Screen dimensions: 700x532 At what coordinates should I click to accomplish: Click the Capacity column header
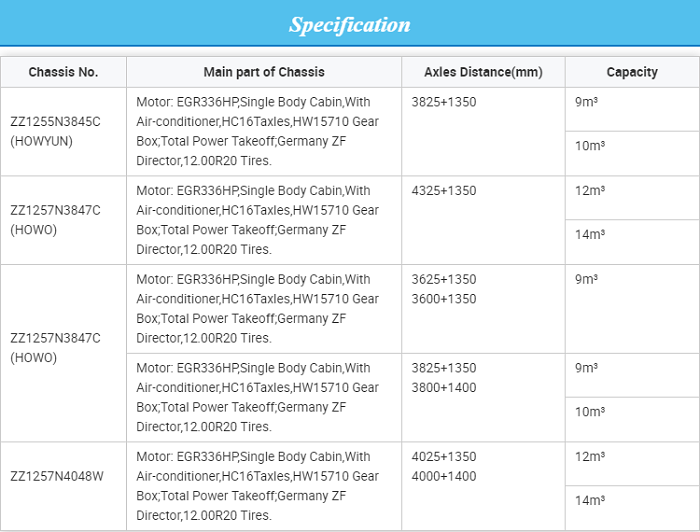632,72
